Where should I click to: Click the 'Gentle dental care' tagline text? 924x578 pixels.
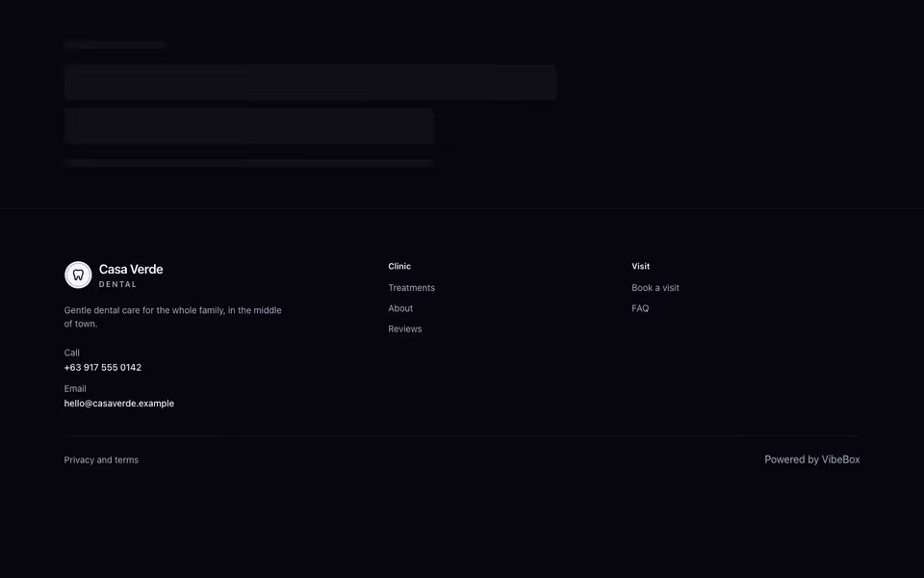coord(172,317)
